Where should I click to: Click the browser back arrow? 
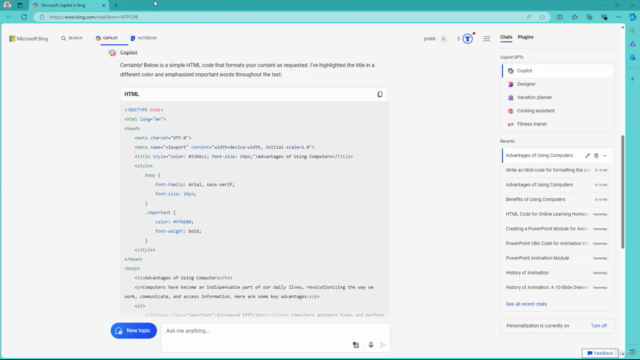(9, 17)
